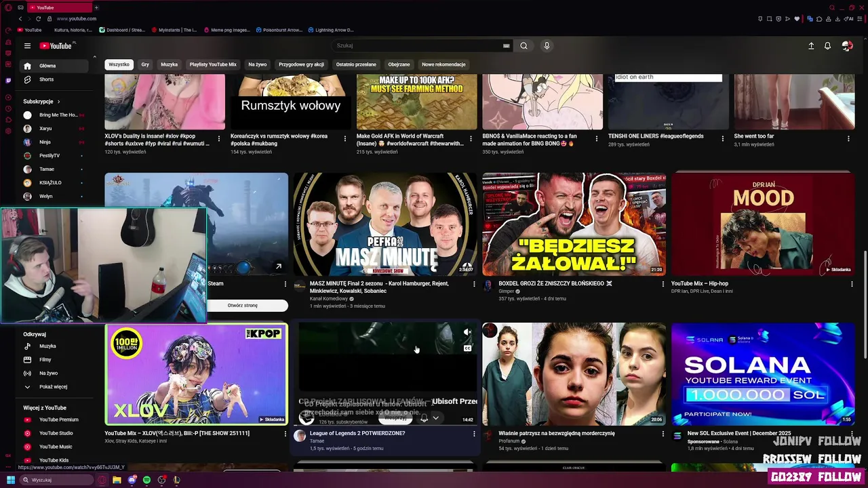868x488 pixels.
Task: Open the YouTube hamburger guide menu
Action: pyautogui.click(x=27, y=46)
